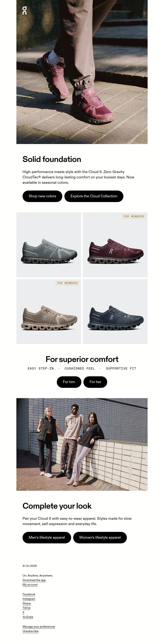This screenshot has height=644, width=164.
Task: Open the Shop new colors button
Action: pyautogui.click(x=42, y=196)
